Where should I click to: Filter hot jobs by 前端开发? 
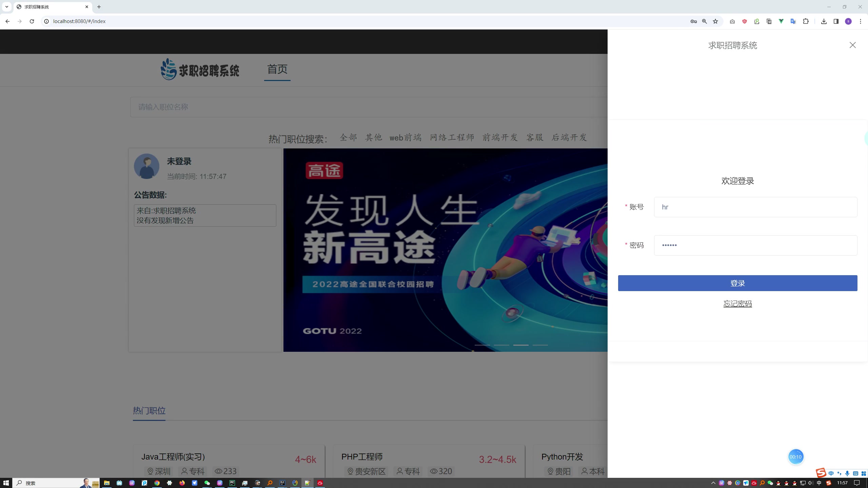(x=500, y=138)
